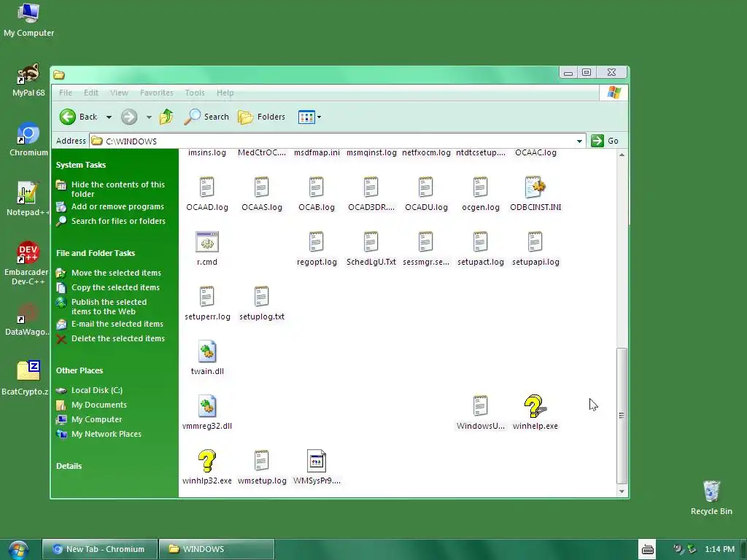Select the wmsetup.log file icon
747x560 pixels.
[262, 461]
